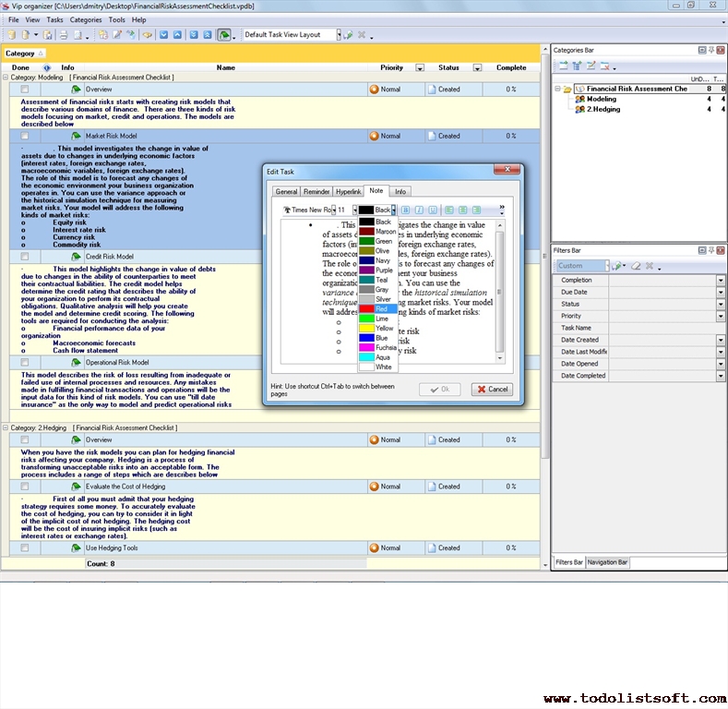Click the print icon in main toolbar
This screenshot has width=728, height=709.
[x=64, y=35]
